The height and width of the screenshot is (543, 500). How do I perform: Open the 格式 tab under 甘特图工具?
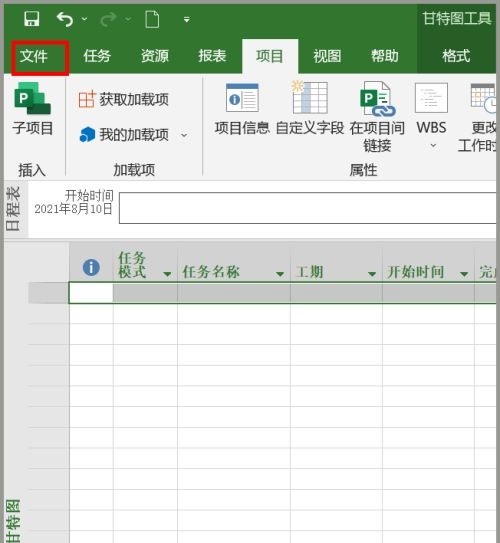point(456,56)
